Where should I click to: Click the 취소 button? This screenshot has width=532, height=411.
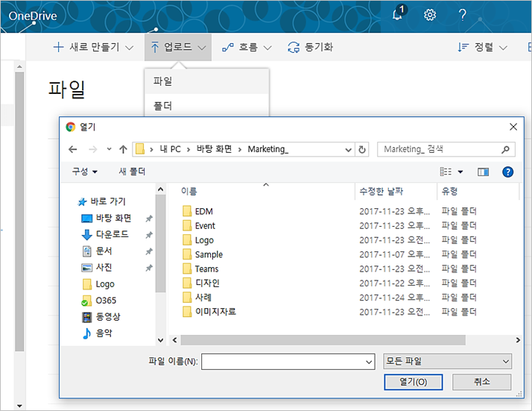click(x=481, y=381)
